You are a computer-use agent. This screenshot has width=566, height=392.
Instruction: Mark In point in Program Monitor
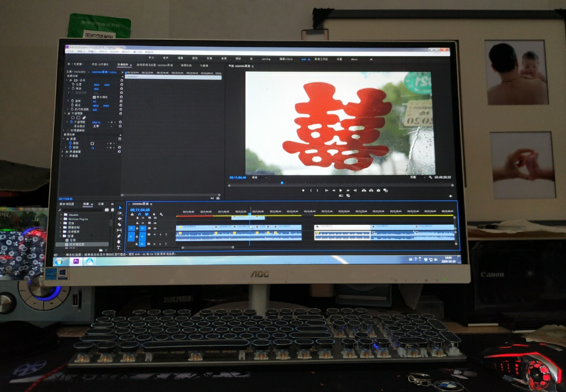tap(311, 190)
